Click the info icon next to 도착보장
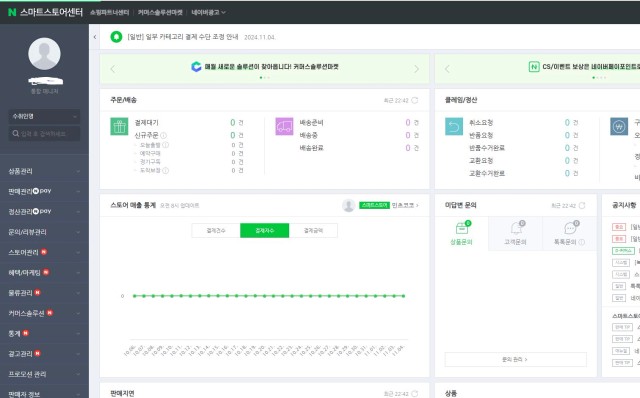 pyautogui.click(x=165, y=171)
